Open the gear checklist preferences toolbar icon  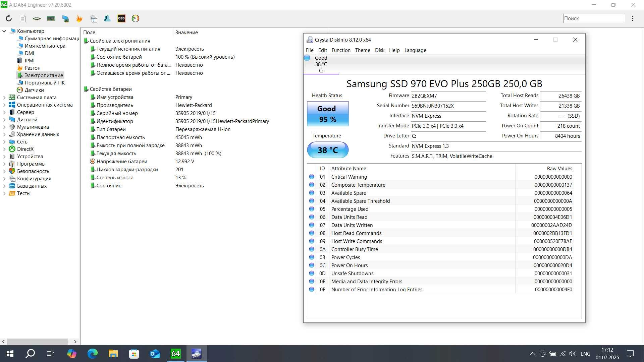click(94, 18)
